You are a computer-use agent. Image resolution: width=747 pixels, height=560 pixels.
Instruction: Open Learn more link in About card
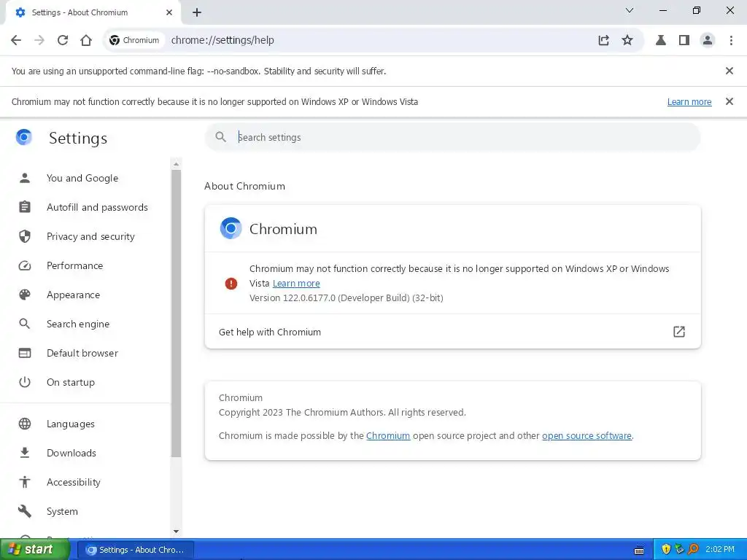[296, 284]
